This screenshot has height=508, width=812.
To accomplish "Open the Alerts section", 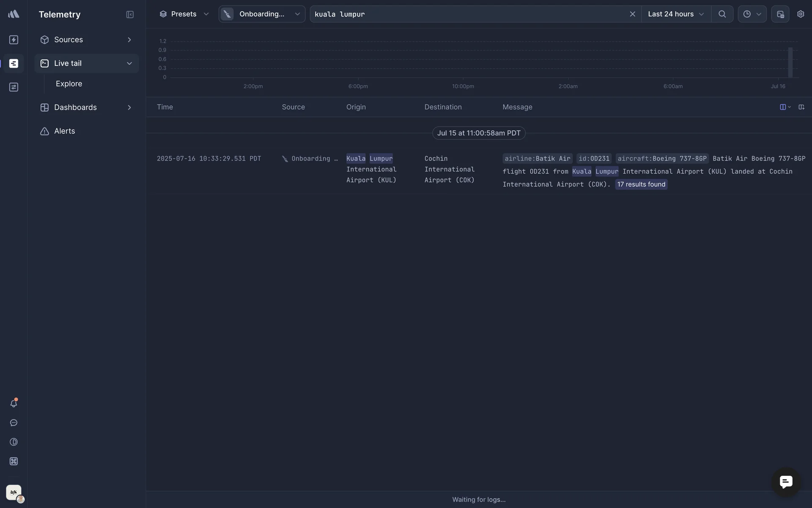I will pyautogui.click(x=64, y=131).
